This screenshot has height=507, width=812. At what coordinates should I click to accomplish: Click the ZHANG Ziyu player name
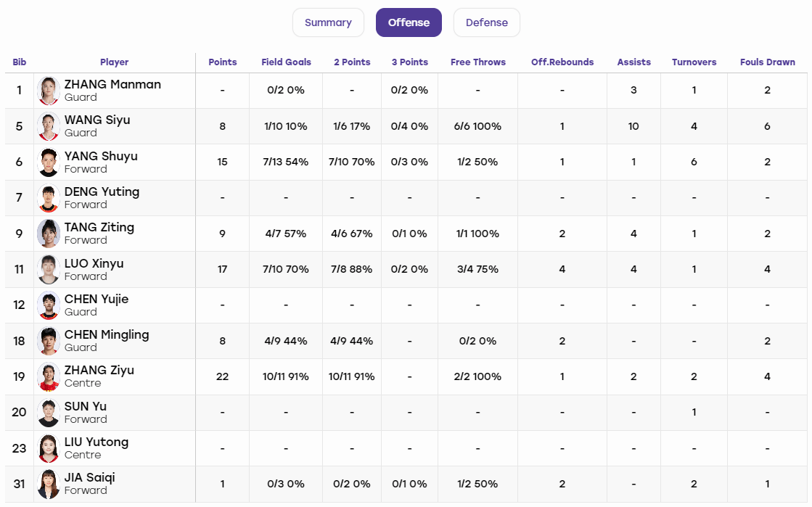click(x=99, y=371)
